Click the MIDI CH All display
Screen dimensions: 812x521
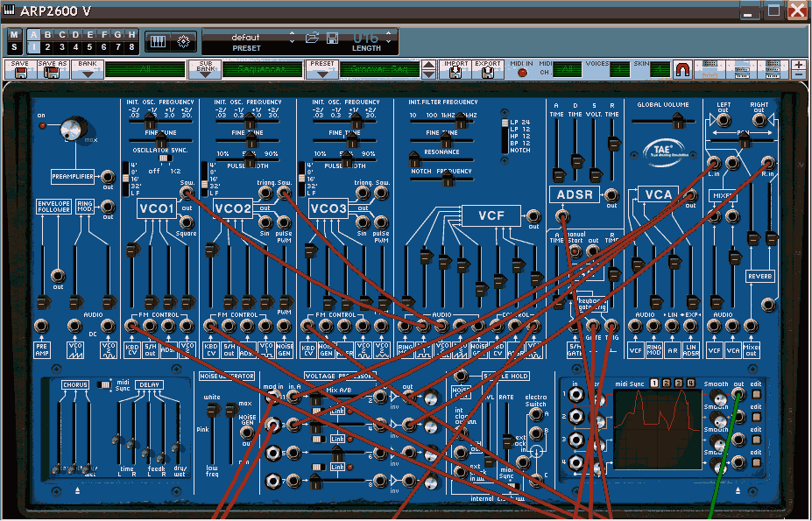pos(567,69)
